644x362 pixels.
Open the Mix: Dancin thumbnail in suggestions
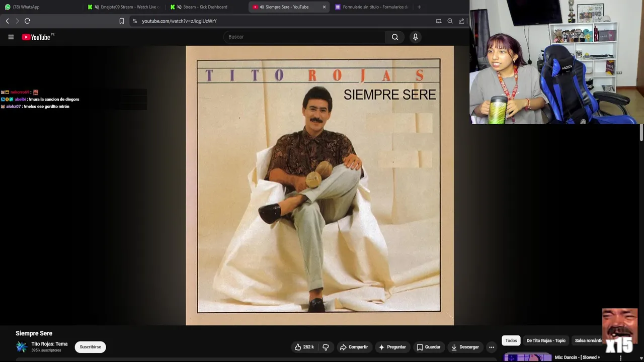527,358
